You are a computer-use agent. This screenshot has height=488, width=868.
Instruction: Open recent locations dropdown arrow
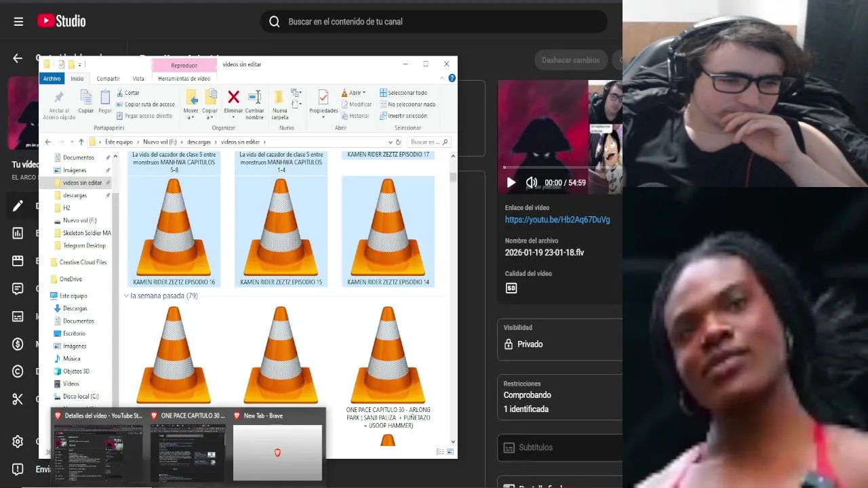point(71,142)
